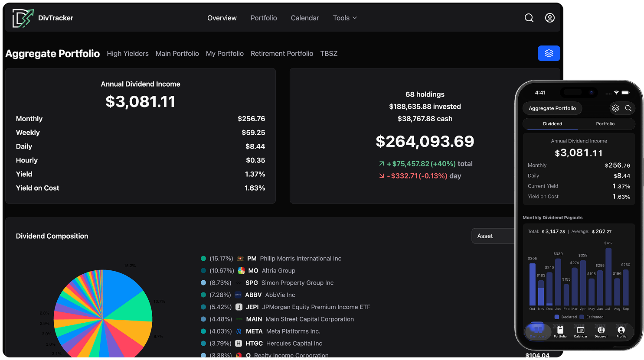The height and width of the screenshot is (360, 644).
Task: Open the Asset grouping dropdown
Action: (x=493, y=236)
